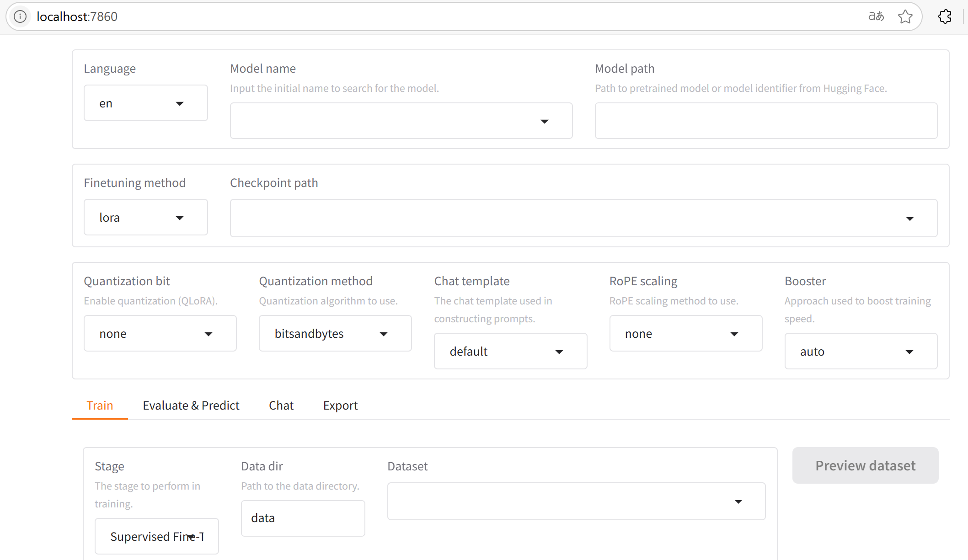Open the Export tab
Screen dimensions: 968x560
(340, 405)
